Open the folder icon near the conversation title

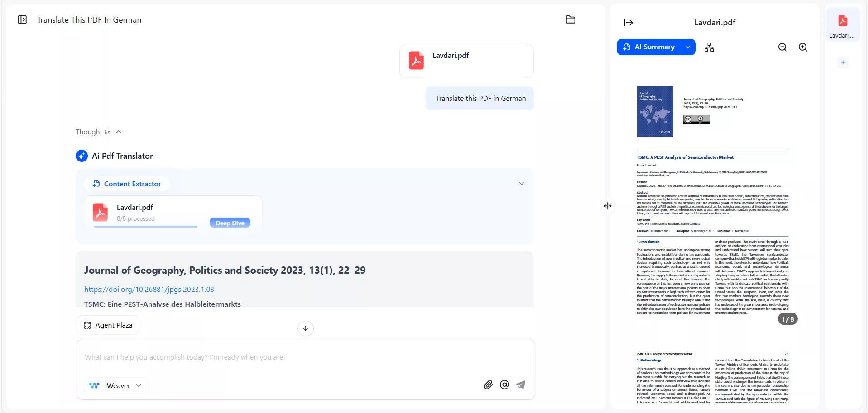570,19
